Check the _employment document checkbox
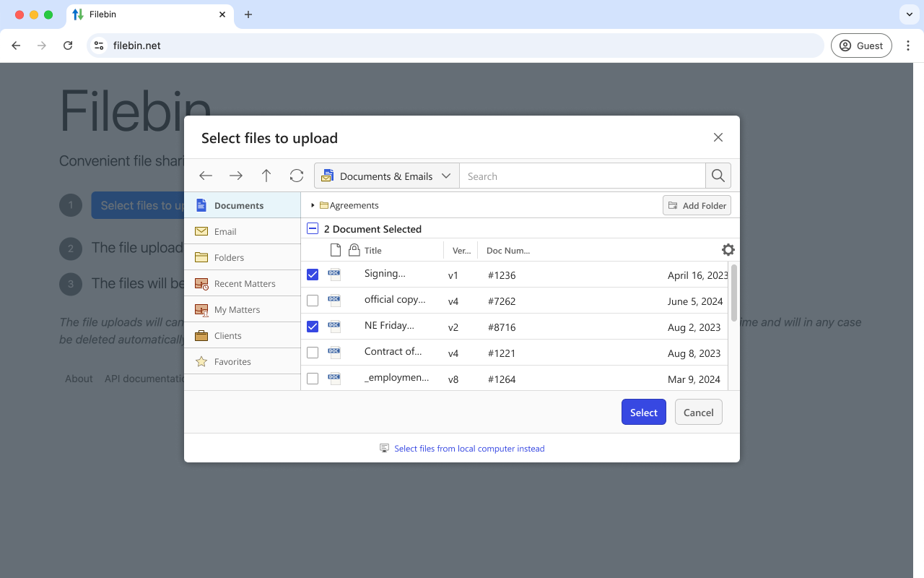The width and height of the screenshot is (924, 578). [313, 379]
